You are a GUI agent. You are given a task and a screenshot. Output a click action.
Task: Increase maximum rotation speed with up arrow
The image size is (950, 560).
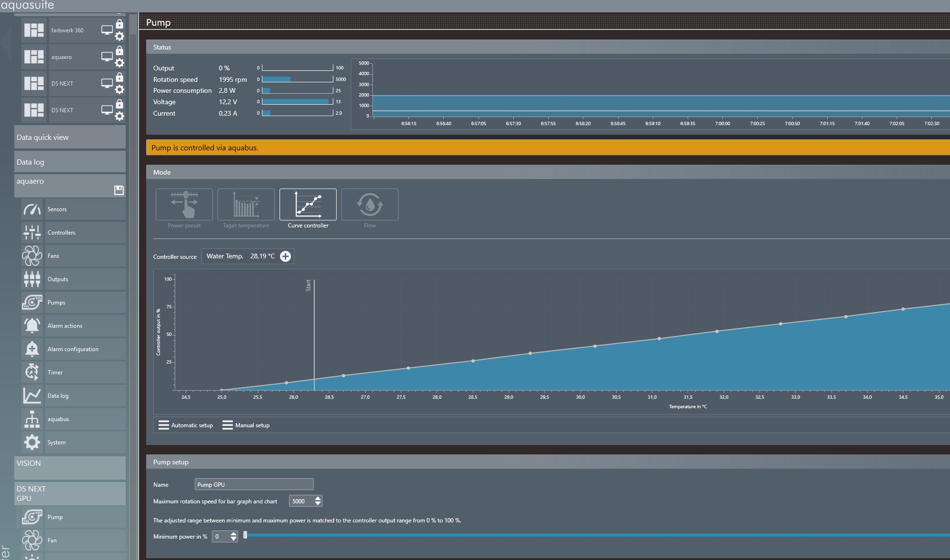coord(318,498)
